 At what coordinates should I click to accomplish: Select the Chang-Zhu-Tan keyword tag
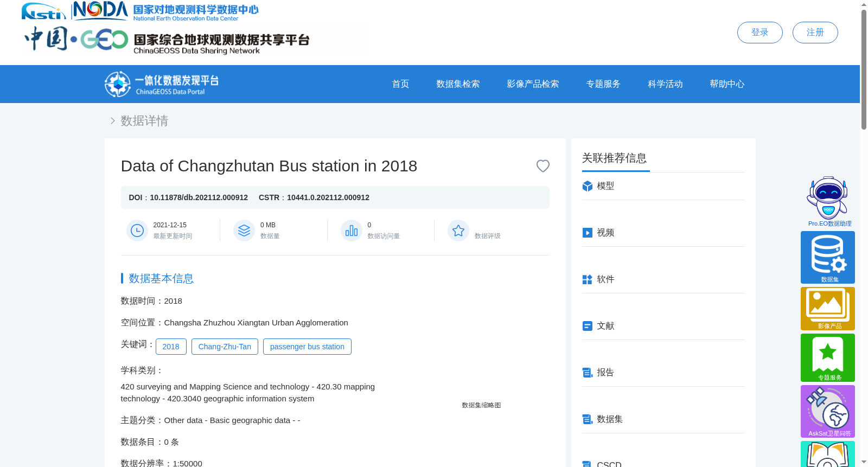[225, 347]
